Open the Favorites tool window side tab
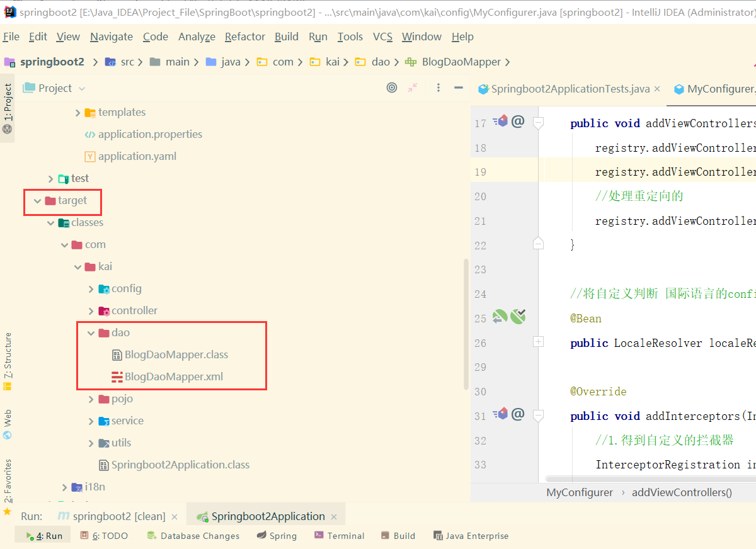The height and width of the screenshot is (549, 756). (x=8, y=487)
